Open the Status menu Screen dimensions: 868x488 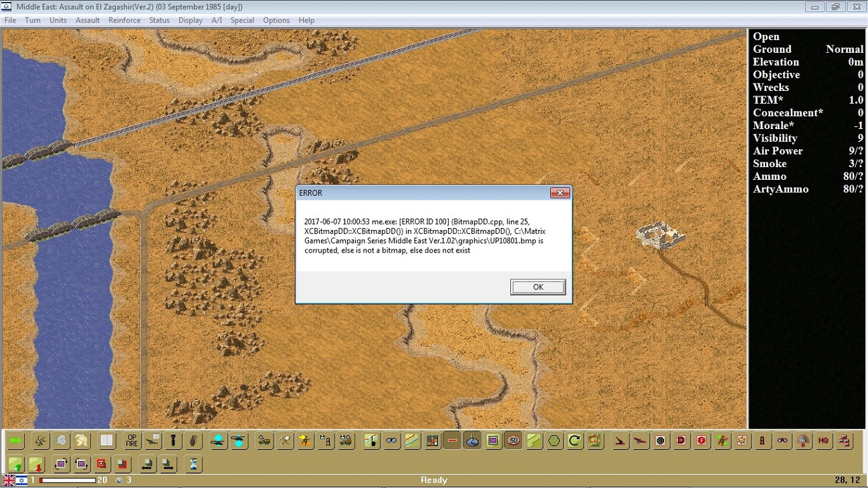point(159,20)
